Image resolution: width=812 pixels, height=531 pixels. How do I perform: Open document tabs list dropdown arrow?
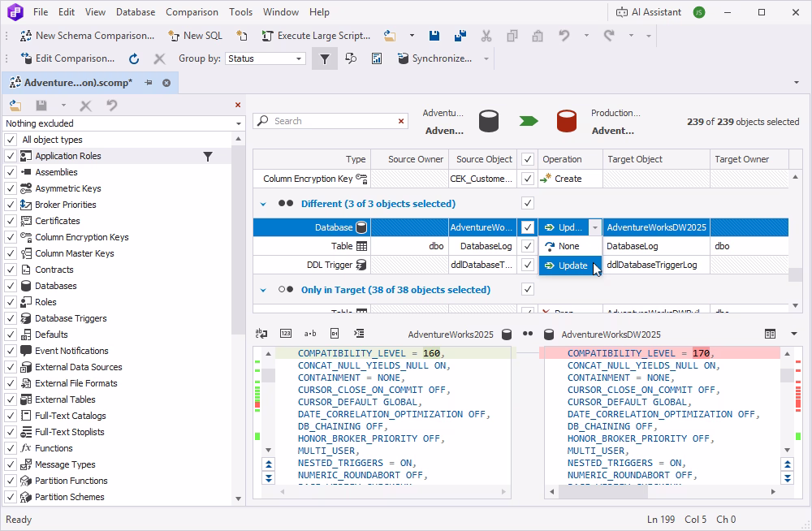click(797, 82)
